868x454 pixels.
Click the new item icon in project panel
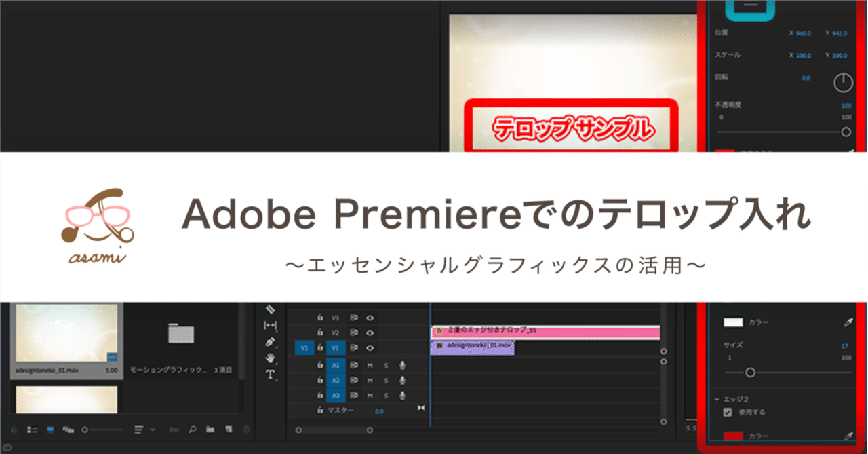pyautogui.click(x=229, y=430)
